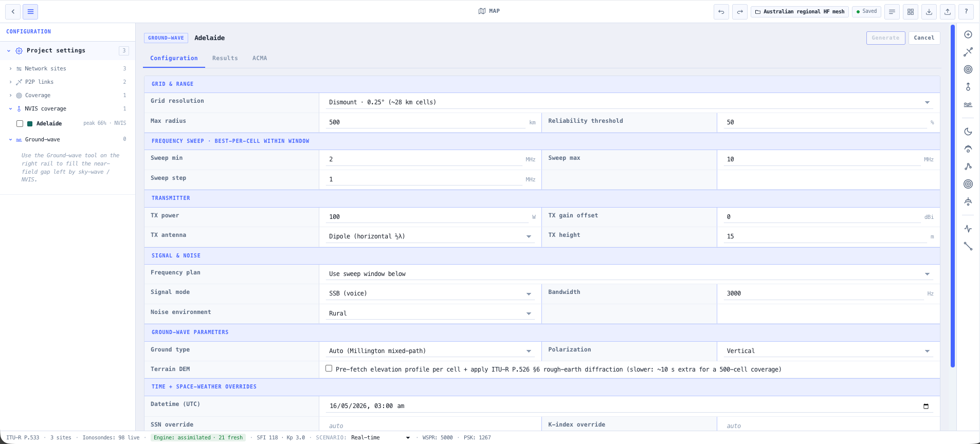The image size is (980, 444).
Task: Open the TX antenna dropdown
Action: click(430, 236)
